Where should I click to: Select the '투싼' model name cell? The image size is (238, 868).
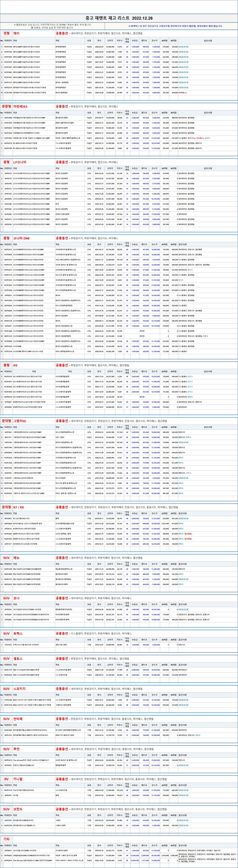(x=34, y=749)
